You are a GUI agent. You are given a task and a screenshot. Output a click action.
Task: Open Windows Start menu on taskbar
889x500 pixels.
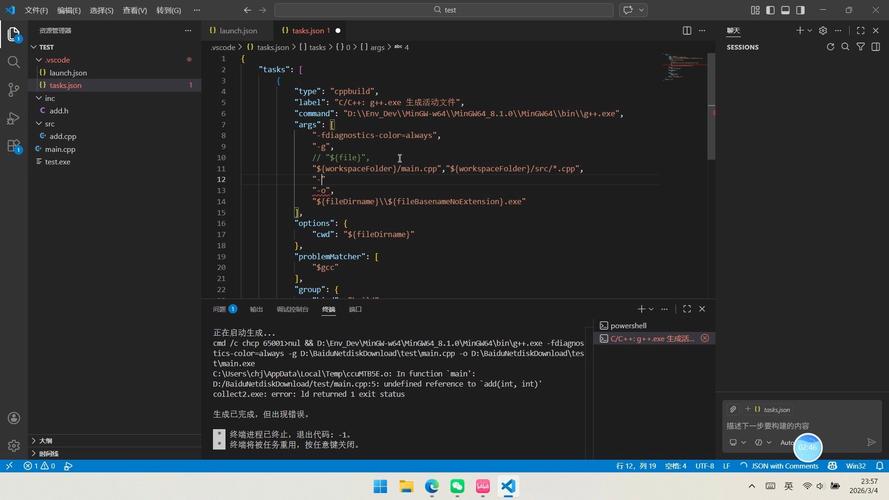[380, 486]
